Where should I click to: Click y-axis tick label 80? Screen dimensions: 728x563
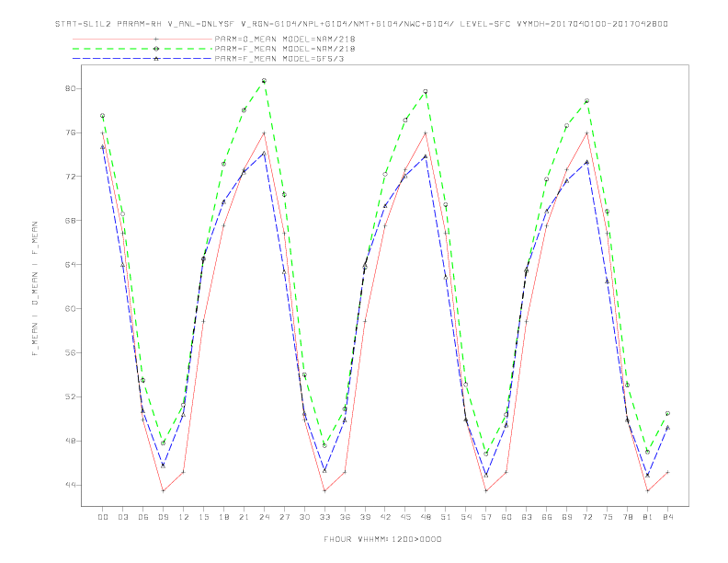70,88
